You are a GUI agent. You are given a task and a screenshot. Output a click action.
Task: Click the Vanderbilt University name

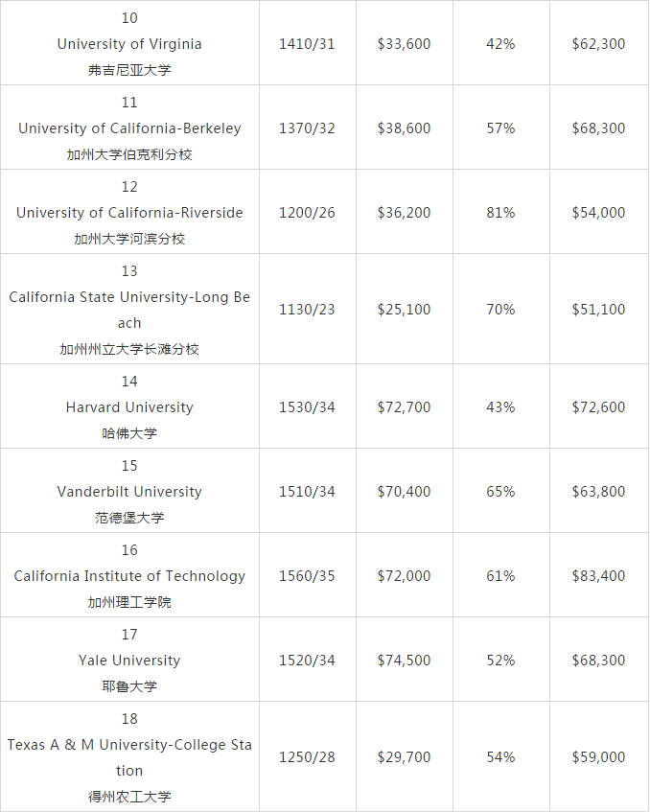pos(129,492)
